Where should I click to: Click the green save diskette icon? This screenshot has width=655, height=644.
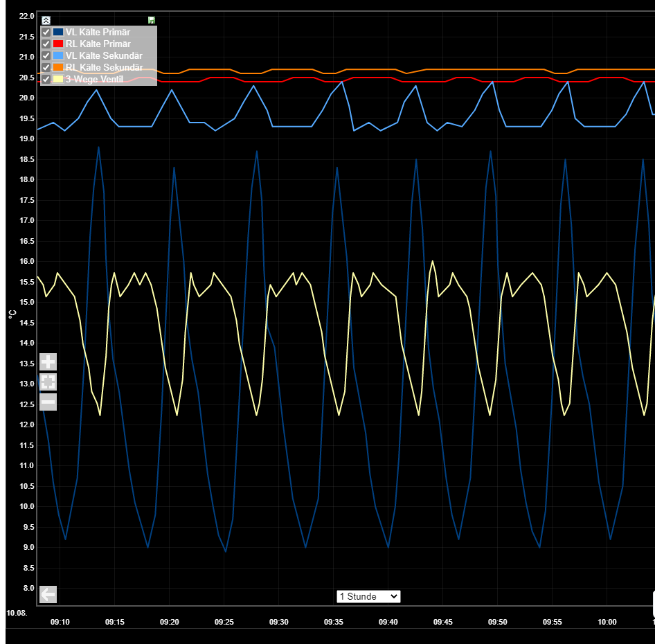pyautogui.click(x=151, y=20)
